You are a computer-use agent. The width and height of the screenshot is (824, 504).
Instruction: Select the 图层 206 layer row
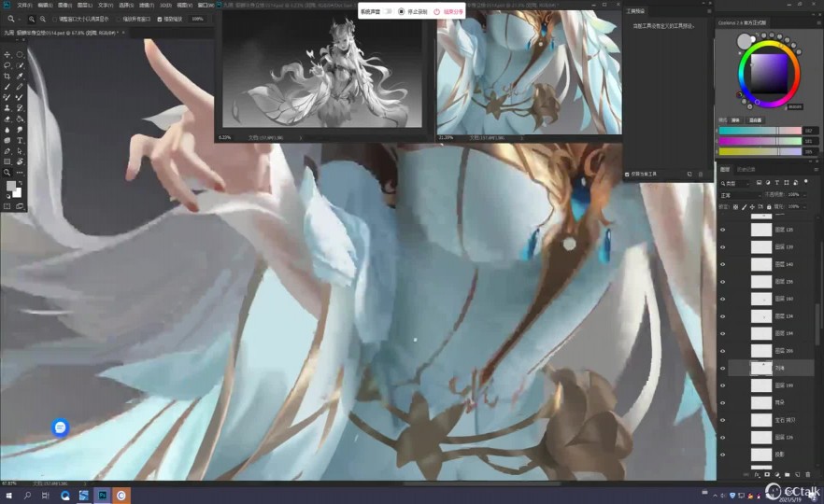[x=771, y=351]
